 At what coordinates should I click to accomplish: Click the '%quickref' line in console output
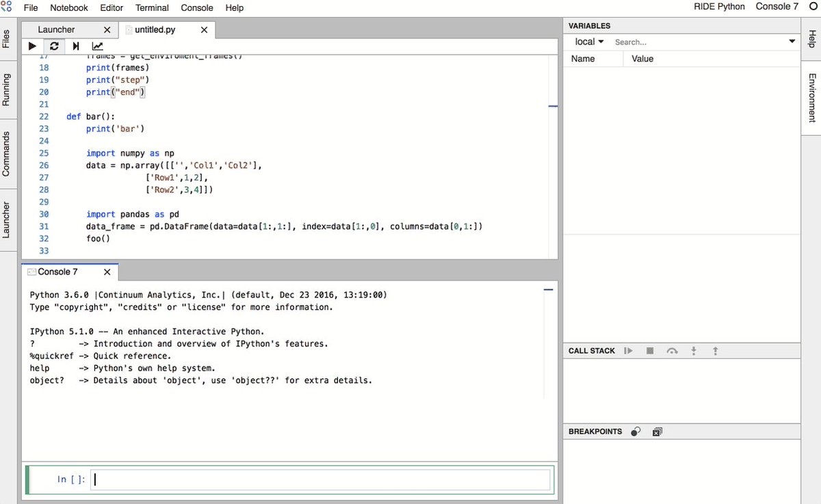coord(101,356)
